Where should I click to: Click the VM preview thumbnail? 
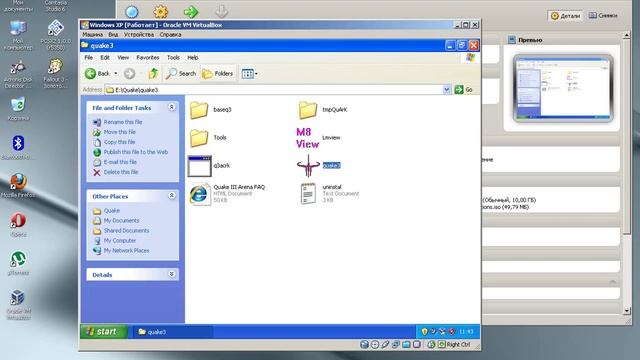563,88
